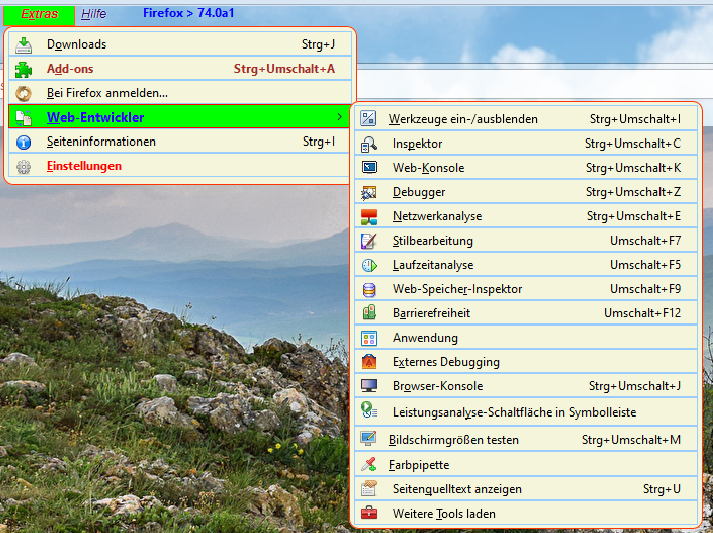Open Browser-Konsole entry
The height and width of the screenshot is (533, 713).
click(438, 386)
